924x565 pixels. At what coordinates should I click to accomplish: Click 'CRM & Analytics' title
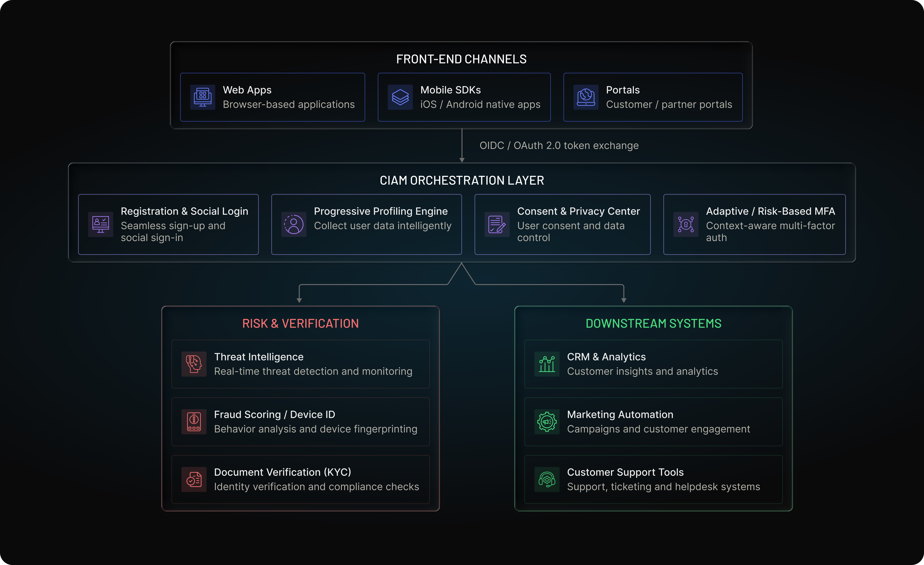click(606, 357)
